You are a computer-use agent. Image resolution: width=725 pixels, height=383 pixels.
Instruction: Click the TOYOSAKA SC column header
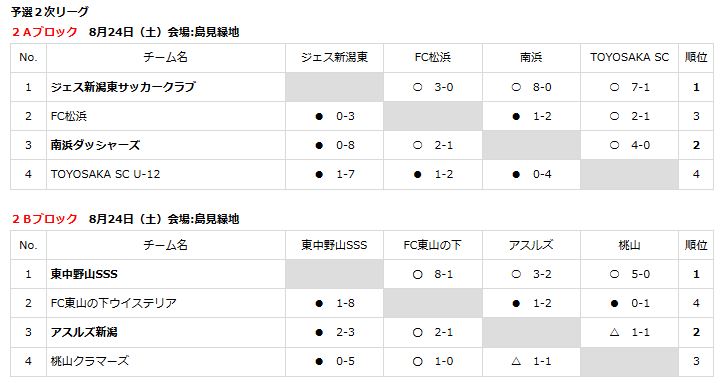coord(629,57)
